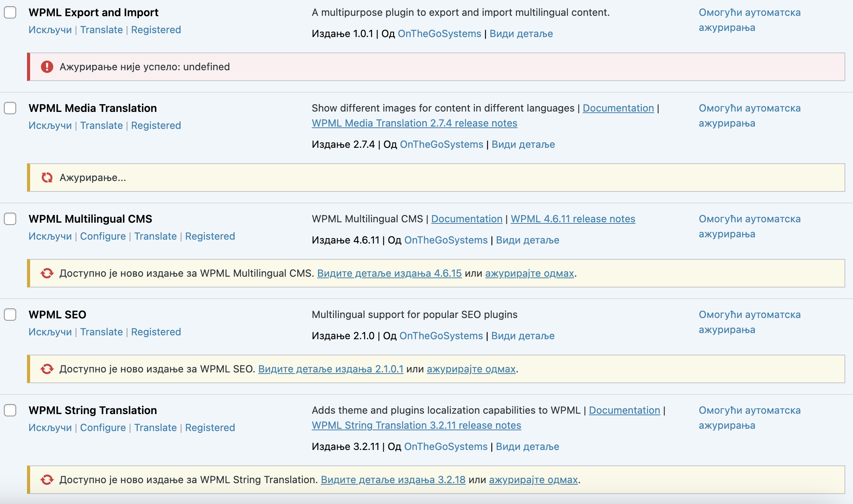Enable auto-updates for WPML Multilingual CMS

750,227
